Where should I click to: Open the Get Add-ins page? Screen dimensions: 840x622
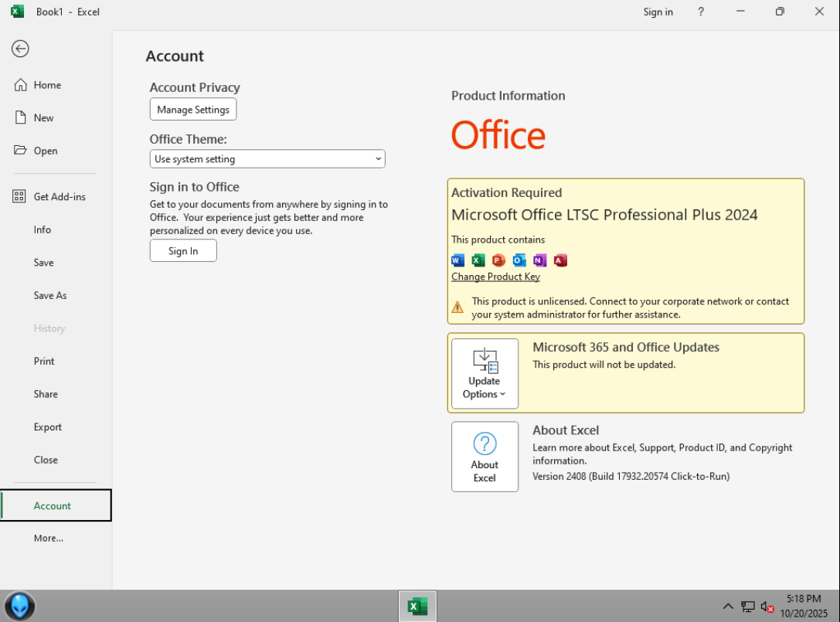(x=59, y=197)
